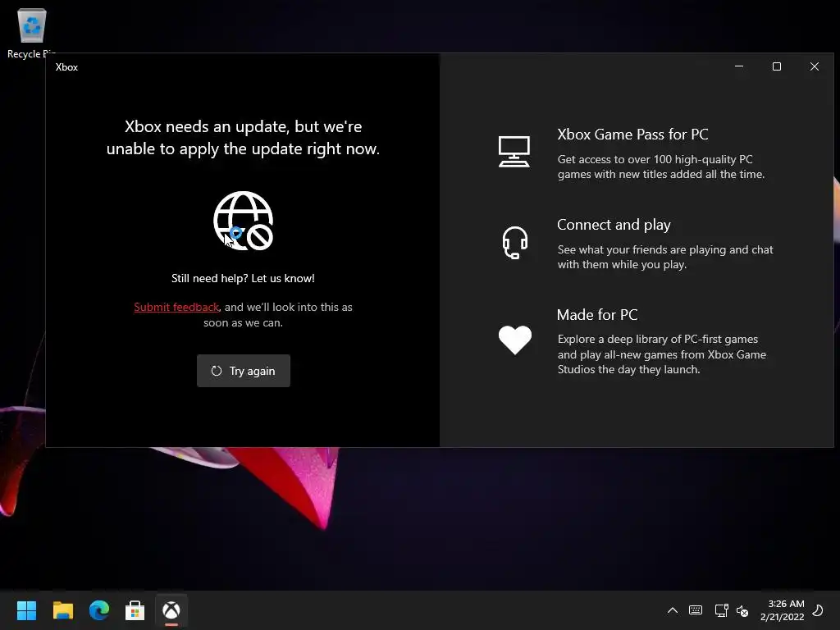Click the "Xbox needs an update" error message
Image resolution: width=840 pixels, height=630 pixels.
(x=243, y=138)
